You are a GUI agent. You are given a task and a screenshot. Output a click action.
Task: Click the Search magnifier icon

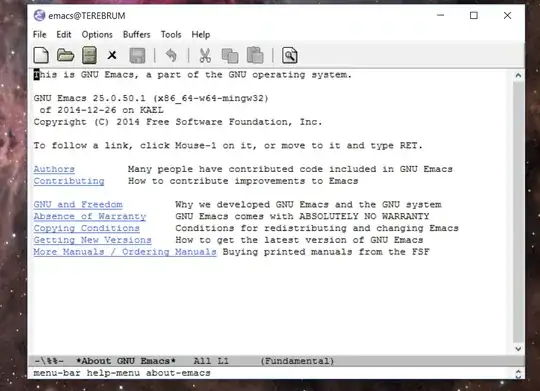(x=290, y=55)
